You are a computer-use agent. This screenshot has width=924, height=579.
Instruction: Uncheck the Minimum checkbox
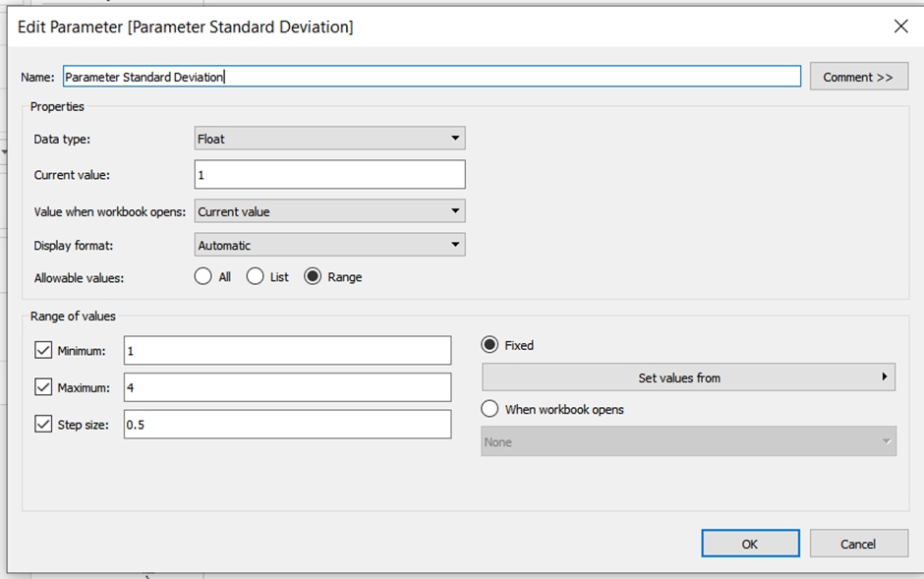coord(43,350)
